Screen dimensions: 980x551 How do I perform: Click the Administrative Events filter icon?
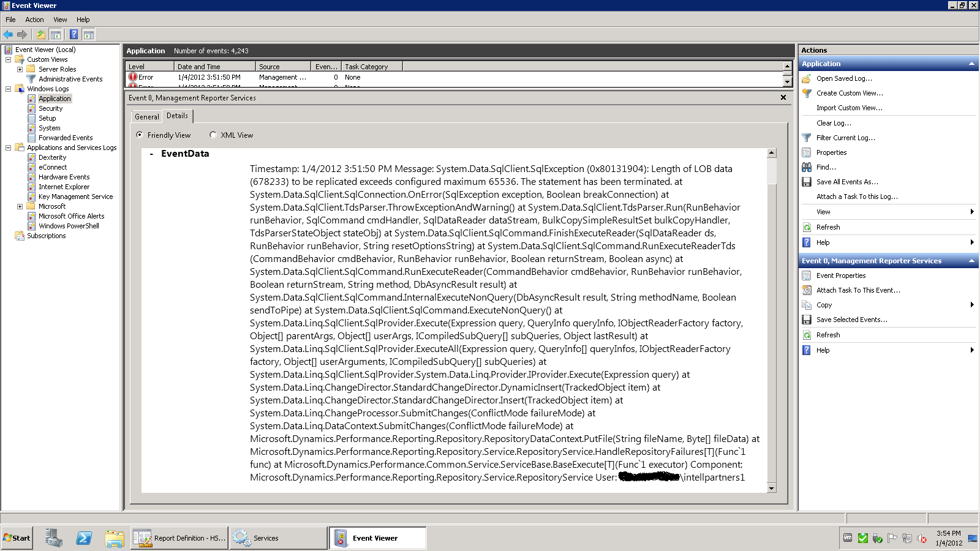(31, 79)
